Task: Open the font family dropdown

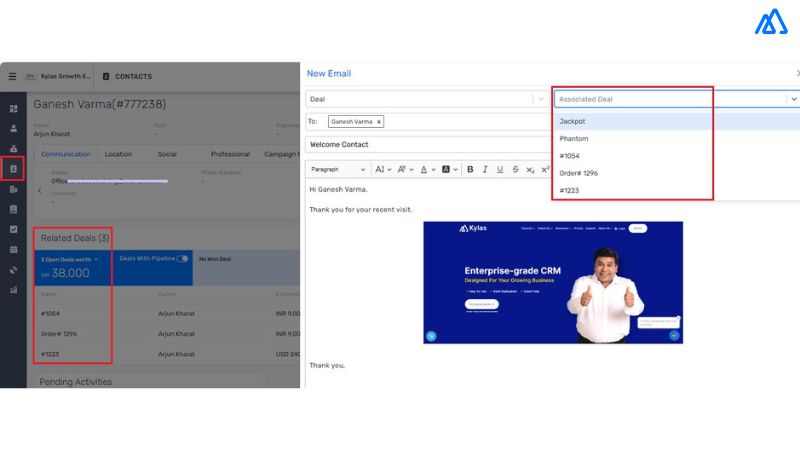Action: coord(405,169)
